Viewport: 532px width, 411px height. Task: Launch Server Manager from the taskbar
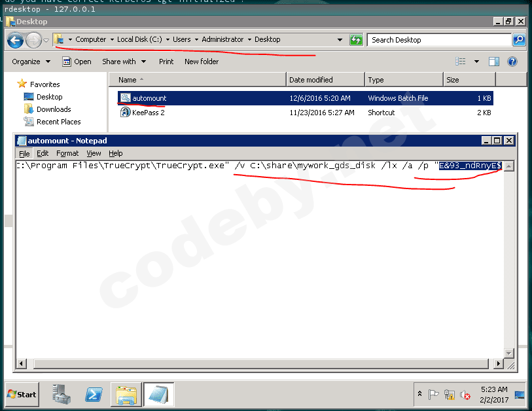pyautogui.click(x=62, y=395)
